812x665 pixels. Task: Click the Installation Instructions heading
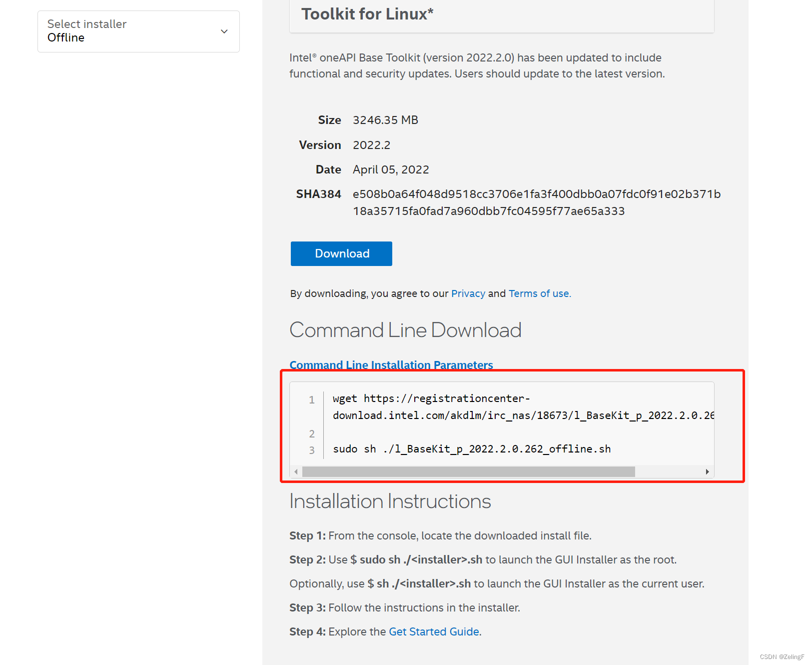click(x=390, y=501)
